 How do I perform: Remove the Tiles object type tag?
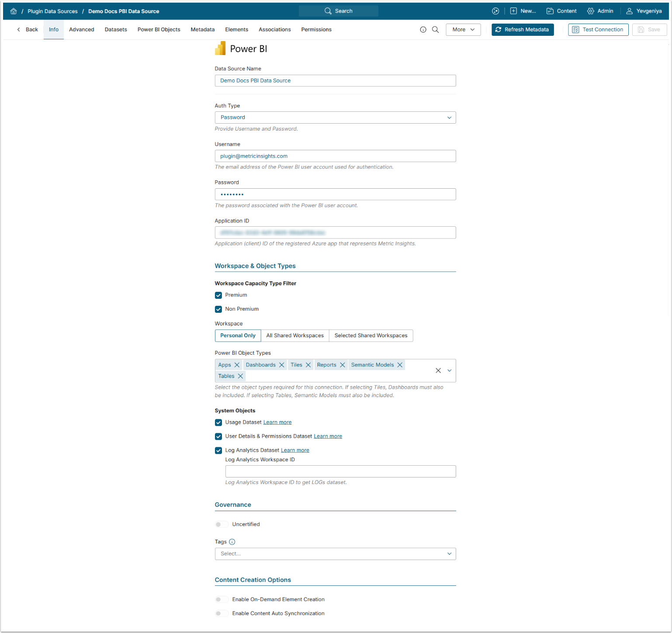click(x=308, y=365)
